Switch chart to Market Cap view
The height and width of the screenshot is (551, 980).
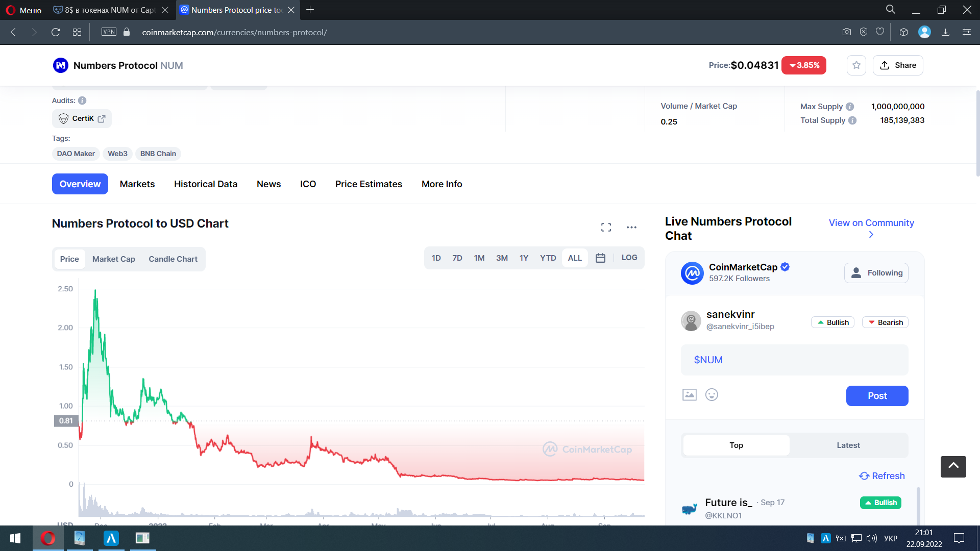pyautogui.click(x=113, y=259)
